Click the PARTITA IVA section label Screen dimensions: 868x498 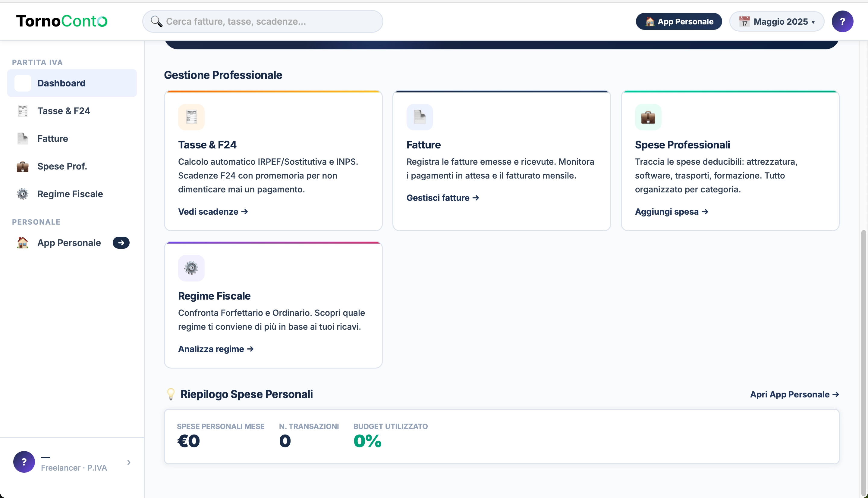pyautogui.click(x=37, y=62)
